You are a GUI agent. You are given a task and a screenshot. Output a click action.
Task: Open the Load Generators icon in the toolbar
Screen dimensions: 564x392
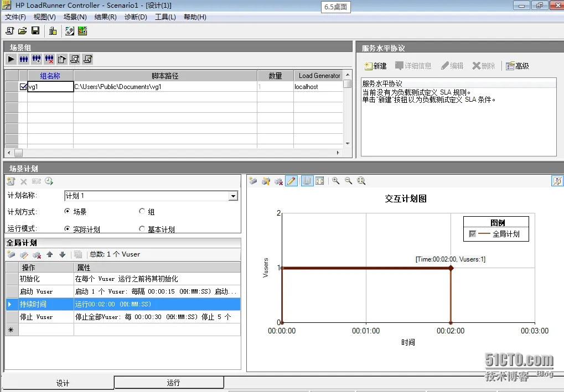[53, 31]
